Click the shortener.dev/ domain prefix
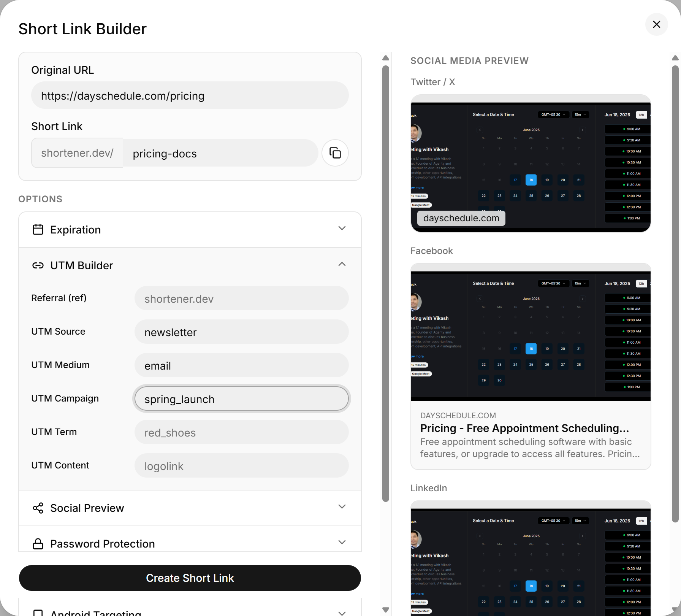681x616 pixels. [78, 153]
